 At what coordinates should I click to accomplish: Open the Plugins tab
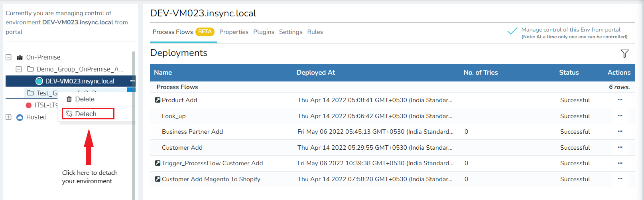pos(264,32)
